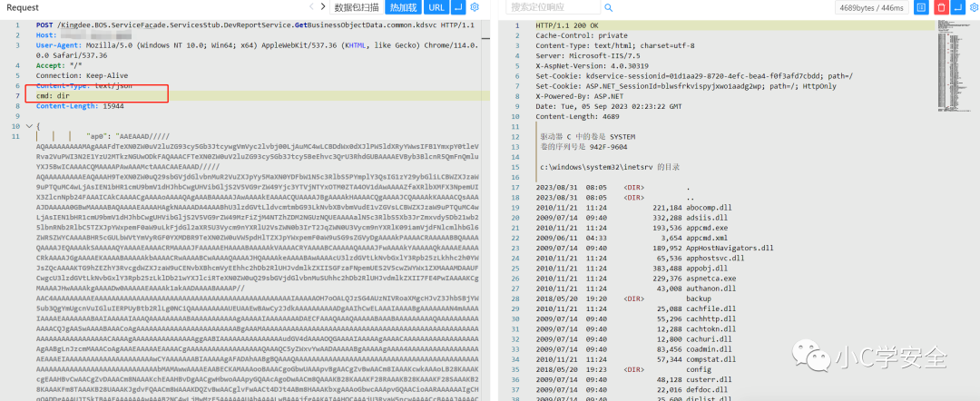The image size is (980, 401).
Task: Click the authanon.dll entry
Action: coord(711,288)
